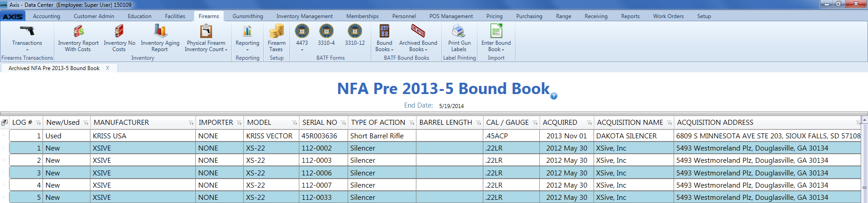Filter the ACQUIRED column

590,123
